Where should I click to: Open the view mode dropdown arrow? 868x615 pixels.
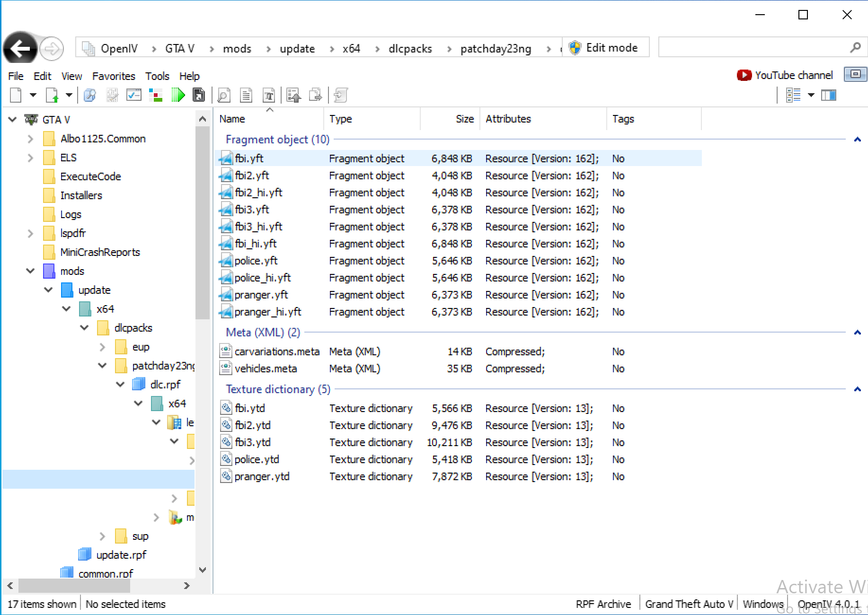[x=811, y=95]
